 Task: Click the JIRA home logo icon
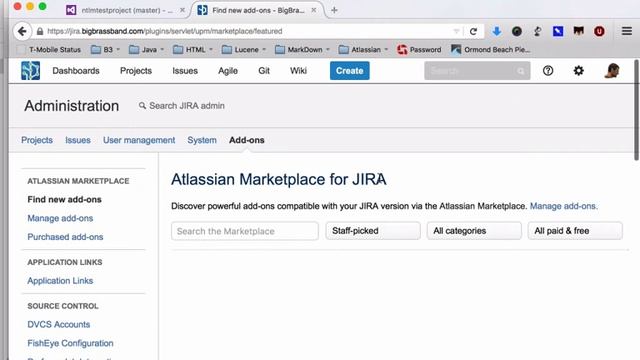coord(31,71)
